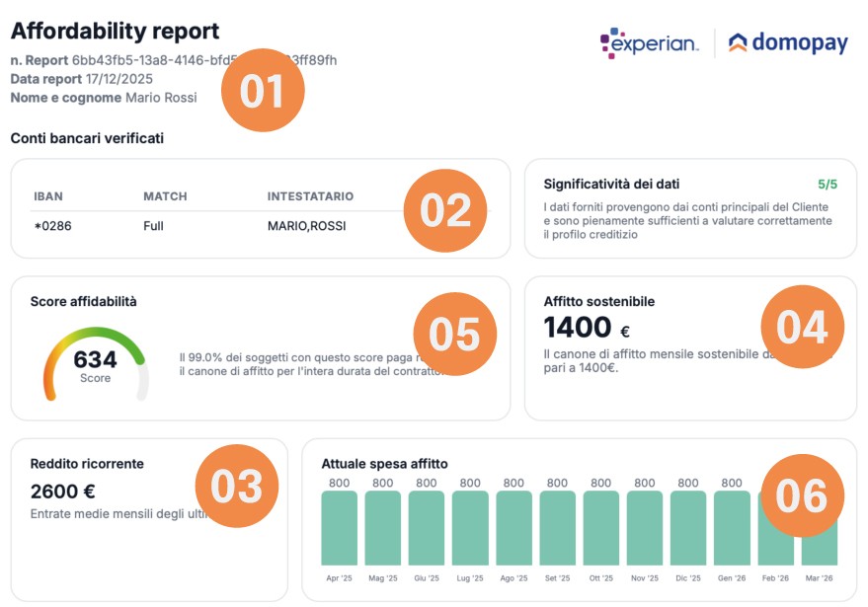The width and height of the screenshot is (868, 607).
Task: Open orange marker 06 badge
Action: pos(802,494)
